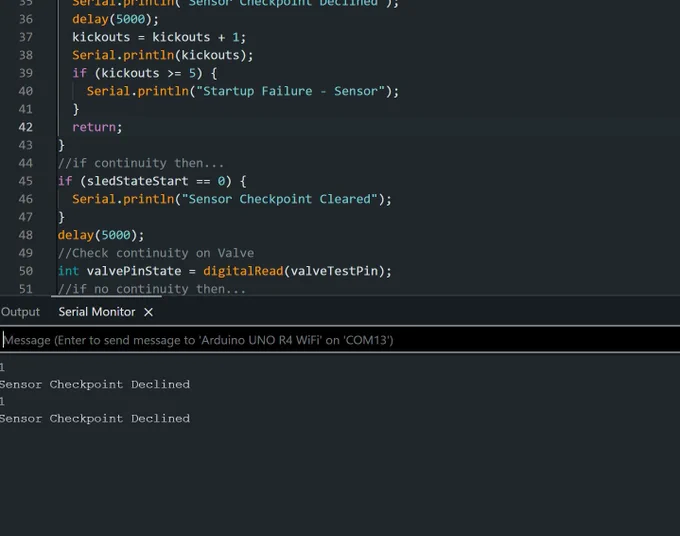Image resolution: width=680 pixels, height=536 pixels.
Task: Click 'digitalRead' function call on line 50
Action: (243, 271)
